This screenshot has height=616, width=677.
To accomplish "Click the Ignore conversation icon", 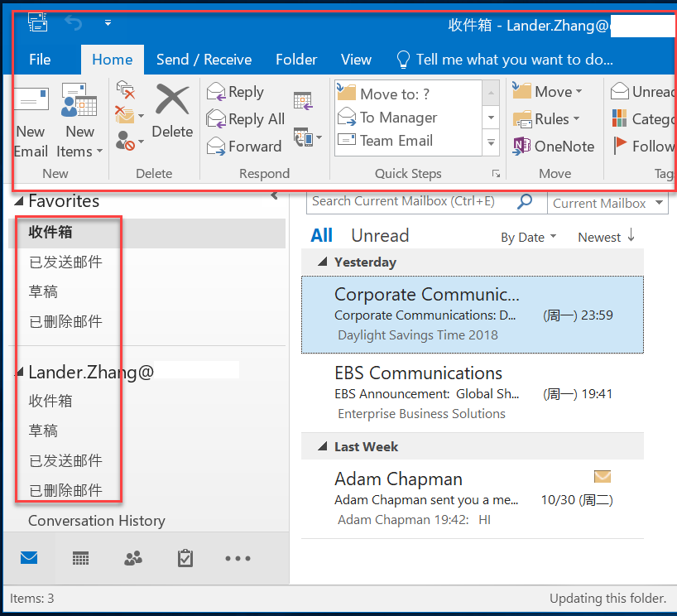I will coord(126,90).
